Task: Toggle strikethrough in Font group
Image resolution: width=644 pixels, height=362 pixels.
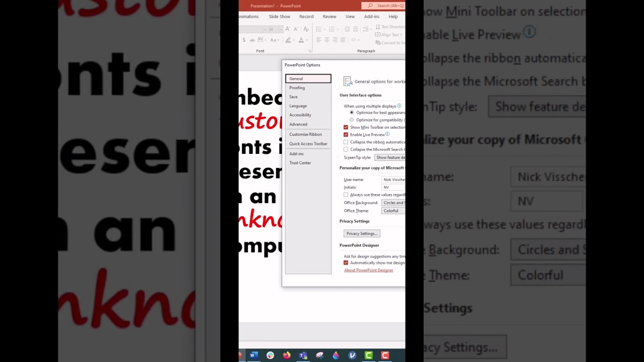Action: coord(253,40)
